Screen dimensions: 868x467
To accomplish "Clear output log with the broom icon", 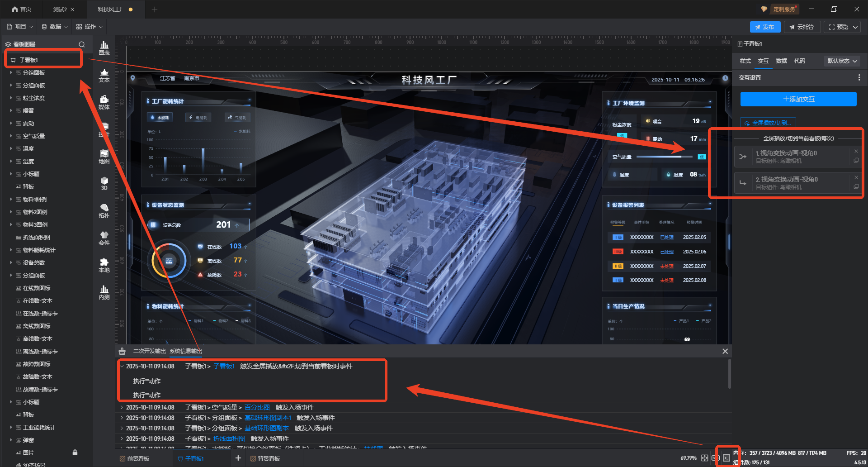I will [122, 351].
